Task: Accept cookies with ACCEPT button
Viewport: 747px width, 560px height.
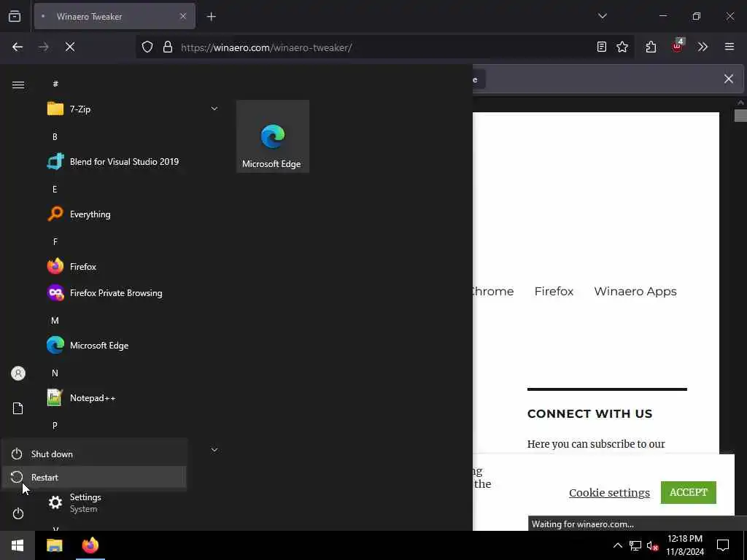Action: click(689, 492)
